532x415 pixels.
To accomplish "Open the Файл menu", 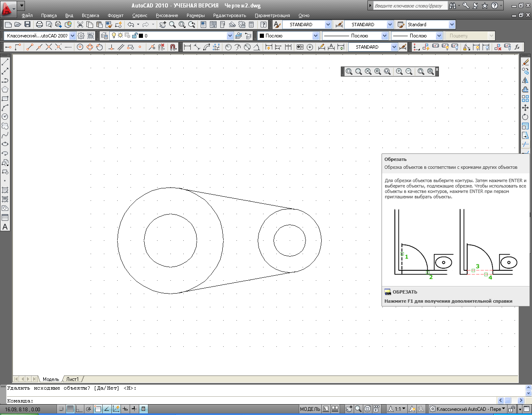I will coord(27,15).
